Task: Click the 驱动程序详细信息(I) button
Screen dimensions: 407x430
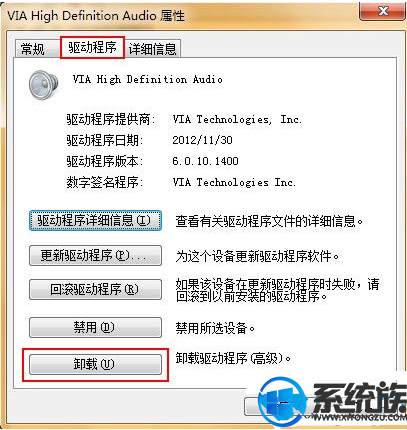Action: pyautogui.click(x=95, y=220)
